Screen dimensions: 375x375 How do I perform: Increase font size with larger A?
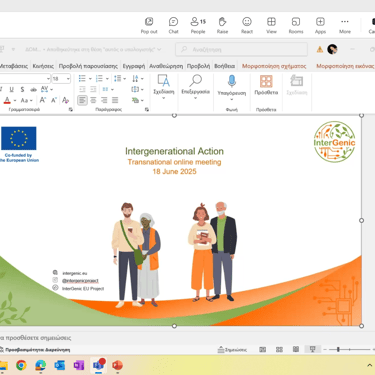click(43, 100)
